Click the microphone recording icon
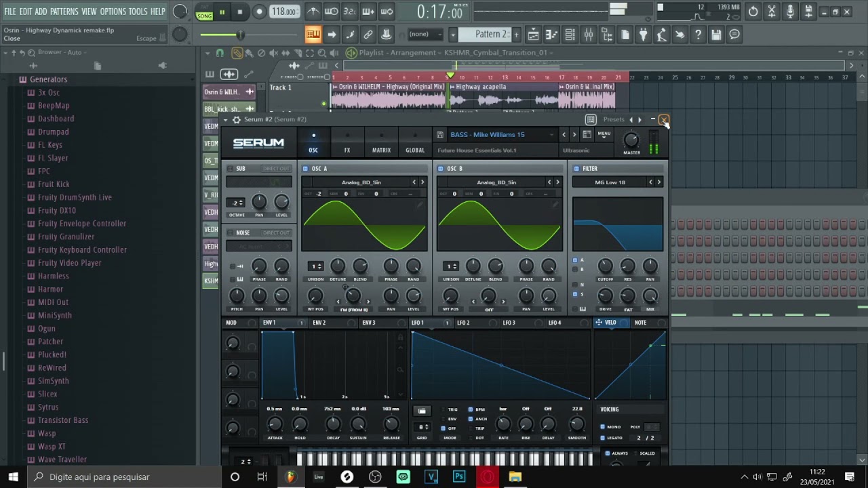The image size is (868, 488). click(x=790, y=12)
